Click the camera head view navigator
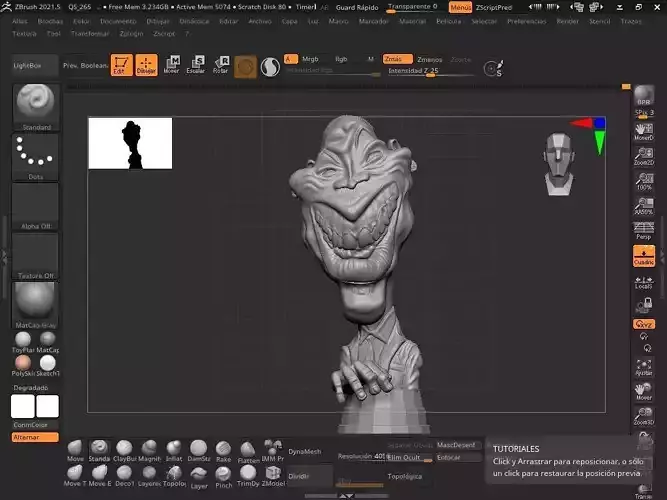 (x=559, y=164)
